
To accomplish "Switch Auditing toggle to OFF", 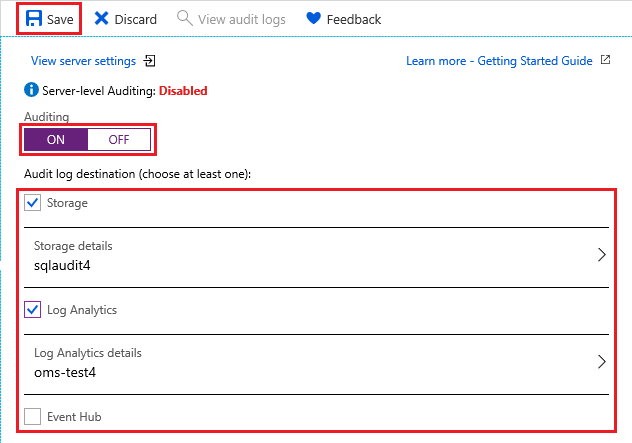I will [119, 139].
